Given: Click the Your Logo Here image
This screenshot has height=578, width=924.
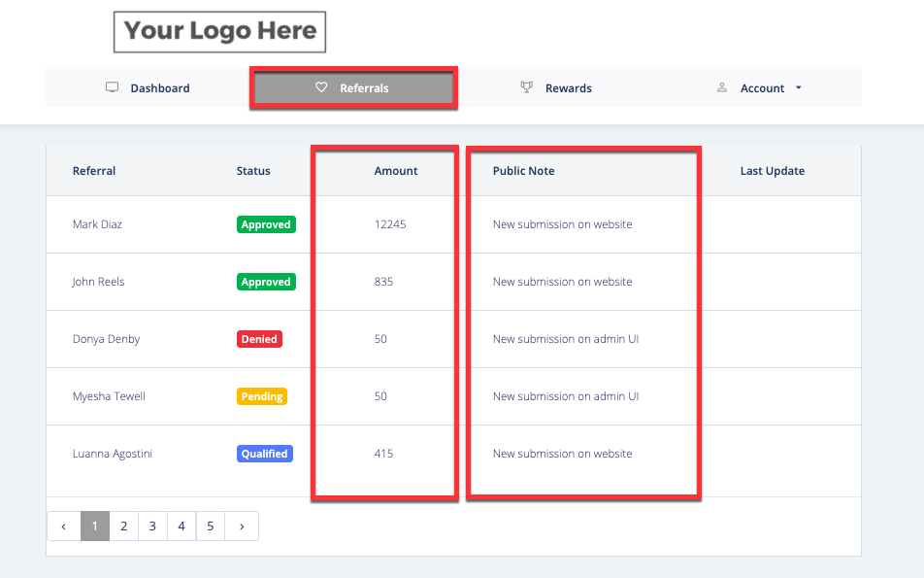Looking at the screenshot, I should (x=219, y=32).
